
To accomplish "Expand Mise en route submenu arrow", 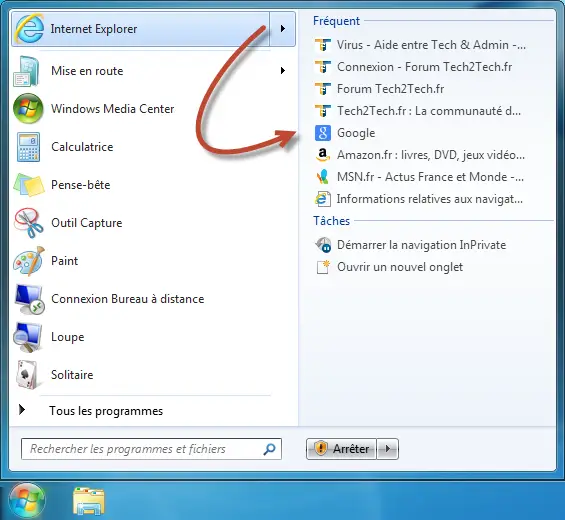I will (282, 71).
